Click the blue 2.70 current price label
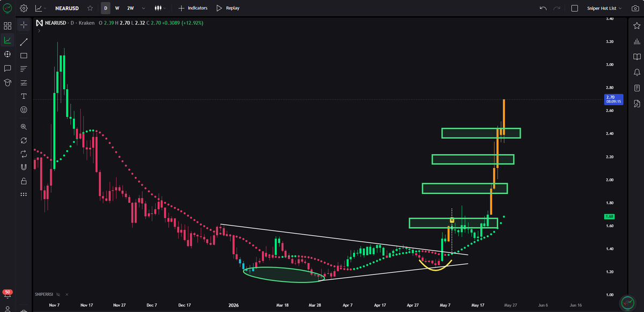 pos(612,99)
